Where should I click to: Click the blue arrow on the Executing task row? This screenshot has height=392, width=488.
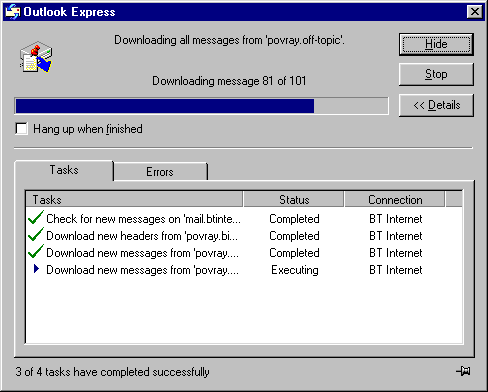36,269
